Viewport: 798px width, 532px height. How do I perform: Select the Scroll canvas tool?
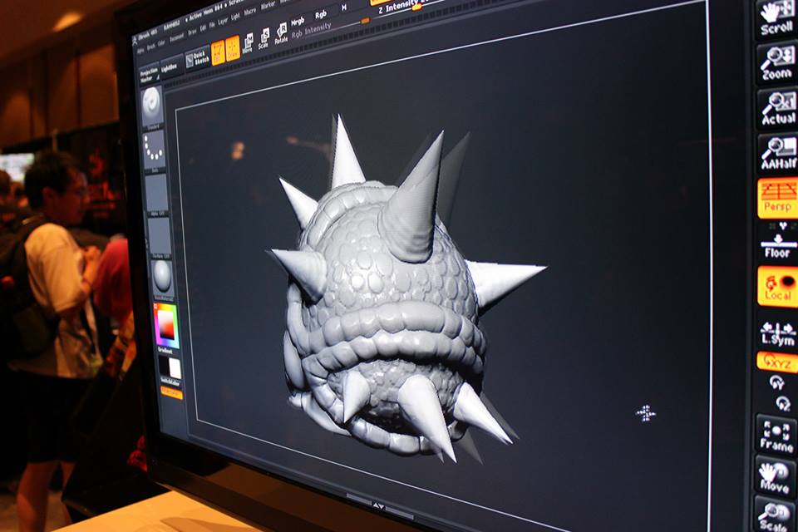click(x=777, y=19)
